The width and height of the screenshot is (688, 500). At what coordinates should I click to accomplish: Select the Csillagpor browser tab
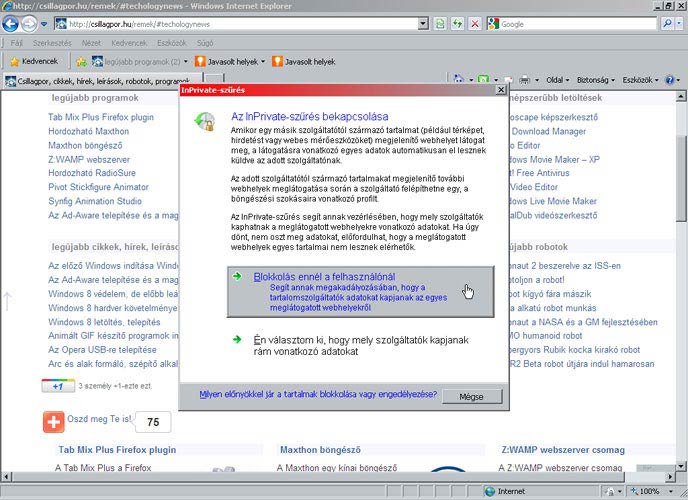point(102,81)
